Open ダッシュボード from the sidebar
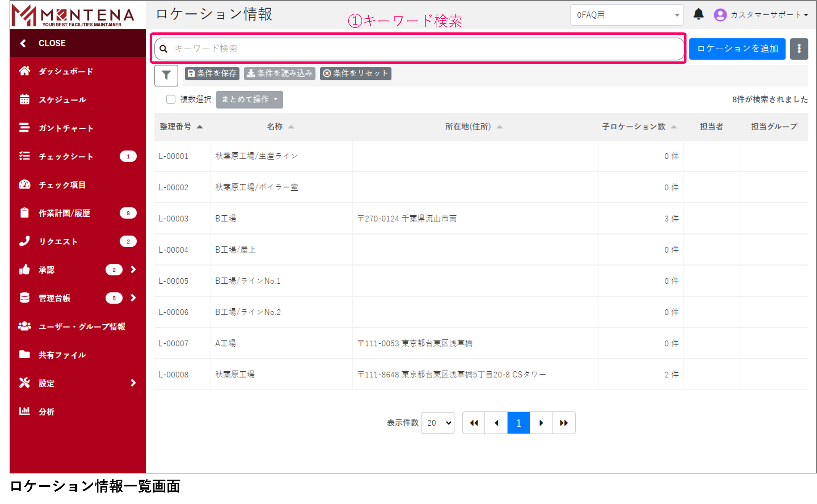This screenshot has width=817, height=504. (66, 71)
